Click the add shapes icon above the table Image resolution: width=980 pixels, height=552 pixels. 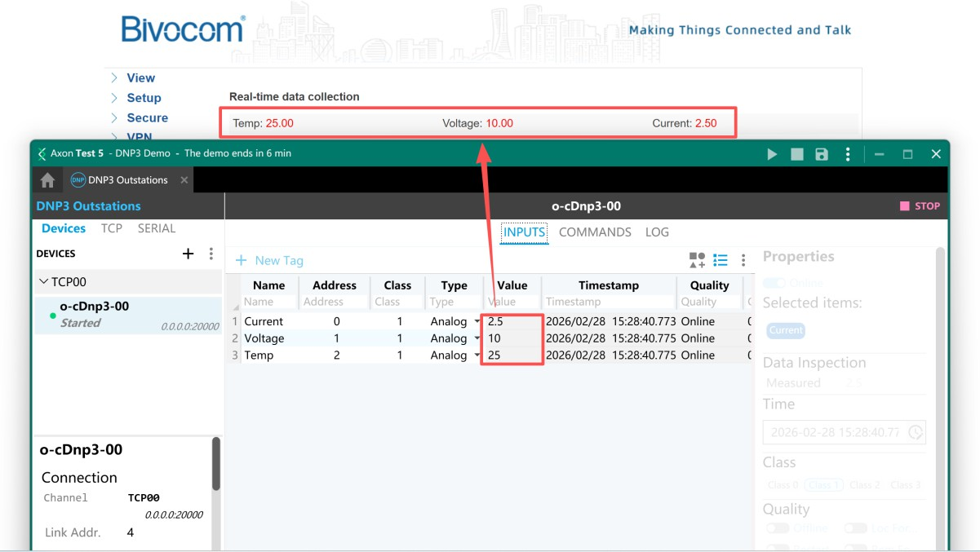(x=697, y=260)
